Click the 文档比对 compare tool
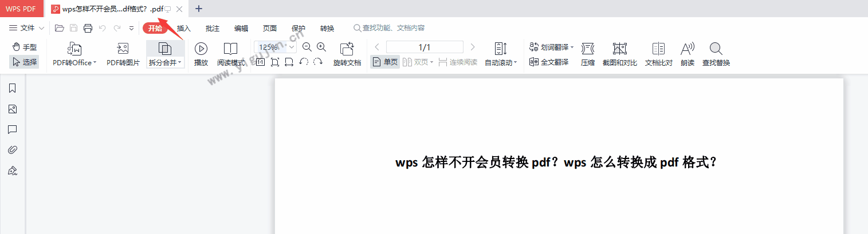The width and height of the screenshot is (868, 234). (659, 55)
